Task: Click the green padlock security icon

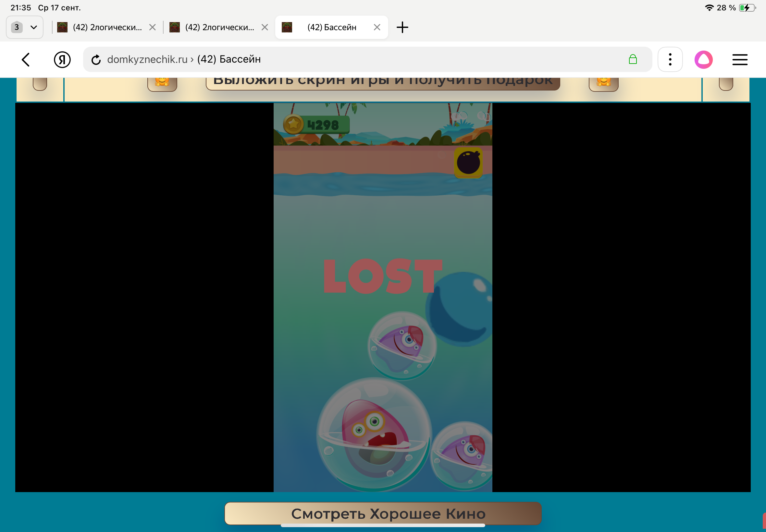Action: [x=632, y=60]
